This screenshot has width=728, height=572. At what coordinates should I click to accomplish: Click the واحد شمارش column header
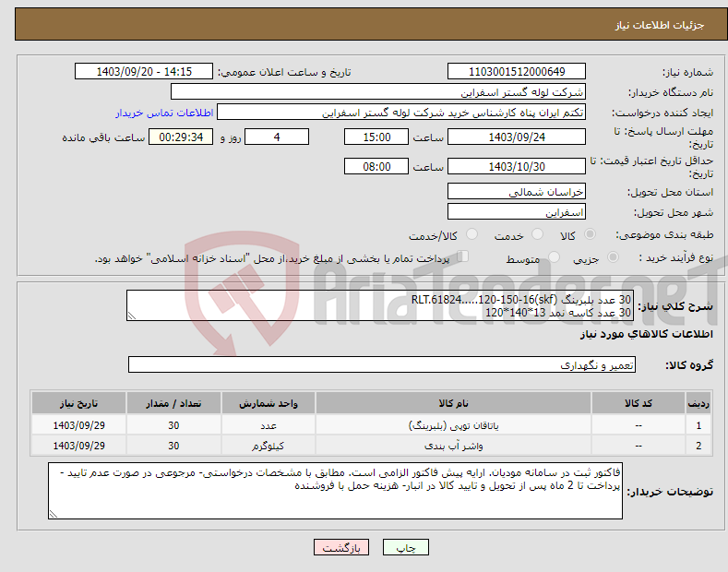coord(268,403)
